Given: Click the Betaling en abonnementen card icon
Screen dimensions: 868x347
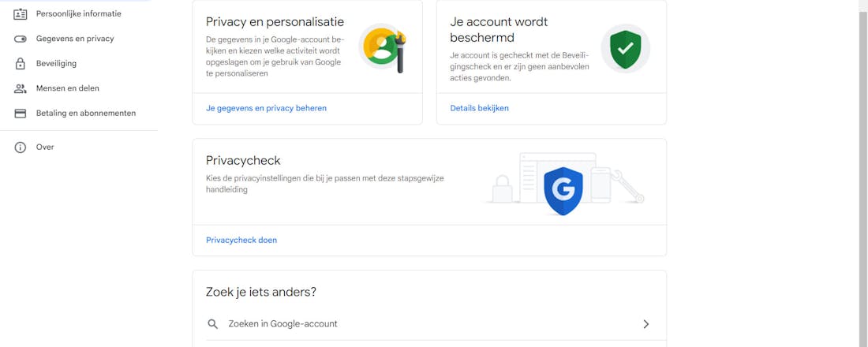Looking at the screenshot, I should [21, 114].
